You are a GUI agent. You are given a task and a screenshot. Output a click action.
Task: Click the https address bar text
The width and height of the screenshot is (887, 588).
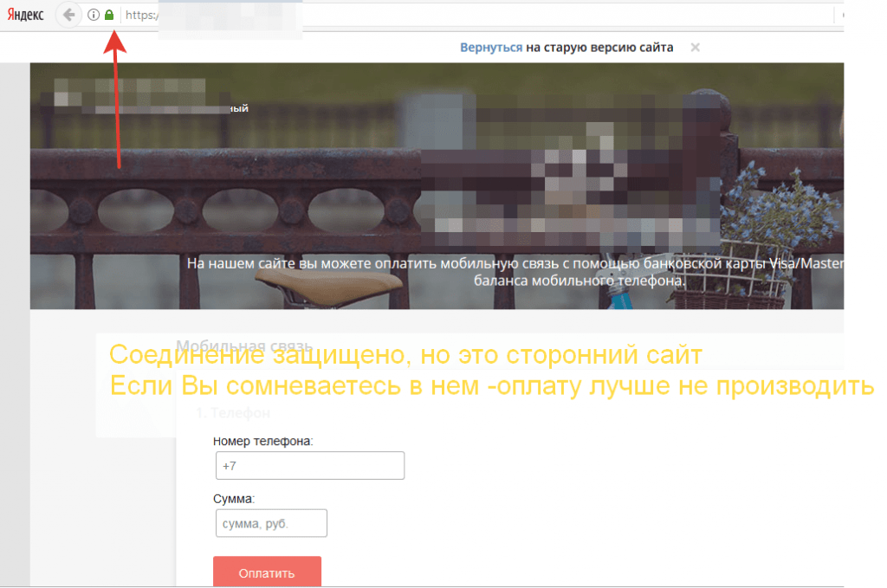[x=139, y=15]
